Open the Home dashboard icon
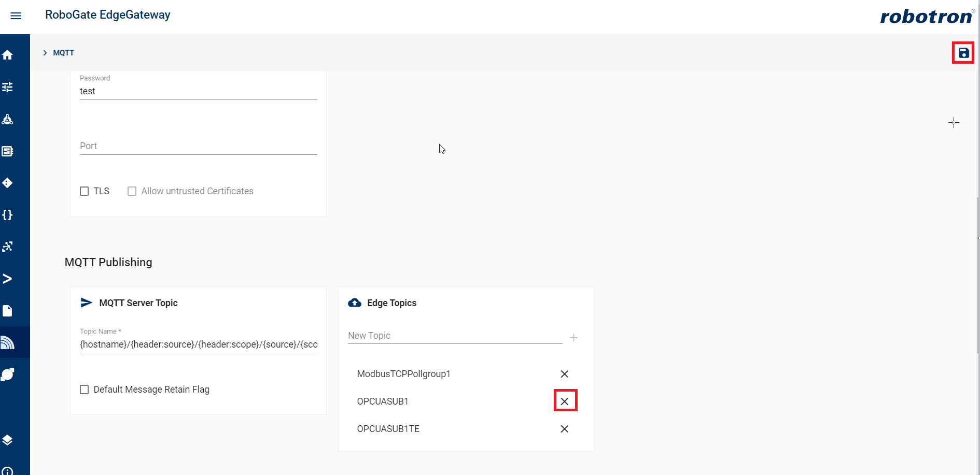Screen dimensions: 980x475 point(7,54)
